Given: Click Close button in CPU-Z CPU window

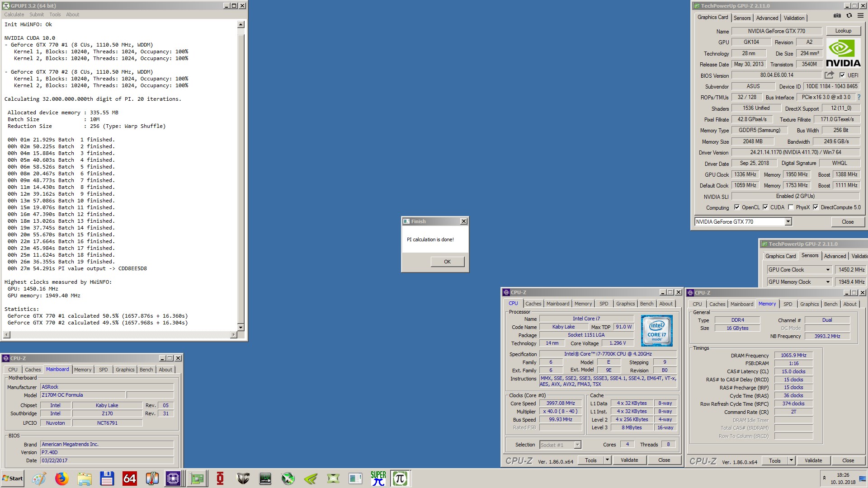Looking at the screenshot, I should coord(664,460).
